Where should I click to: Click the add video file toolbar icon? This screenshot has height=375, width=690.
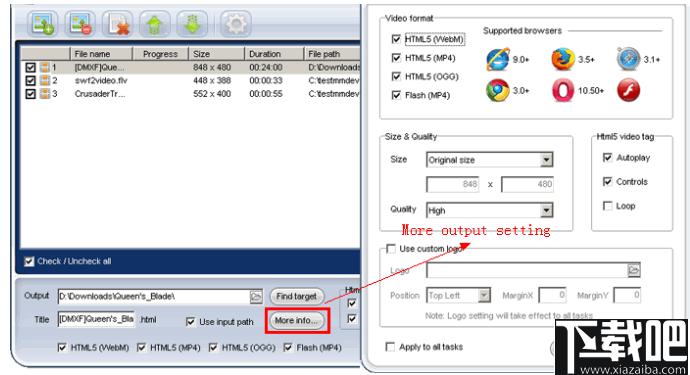pyautogui.click(x=43, y=24)
